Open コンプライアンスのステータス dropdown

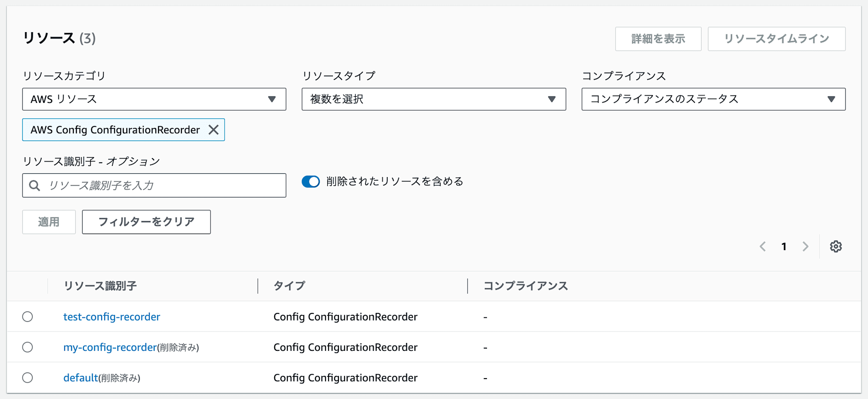point(713,99)
